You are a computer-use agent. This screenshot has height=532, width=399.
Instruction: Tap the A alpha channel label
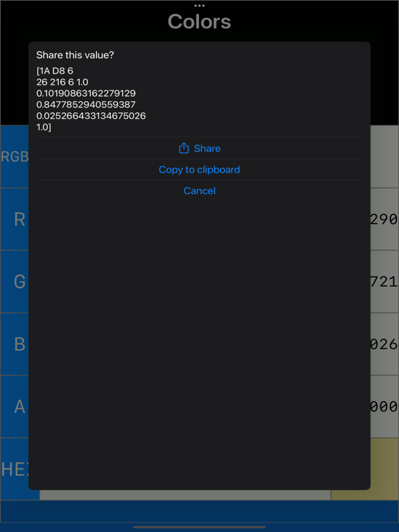pyautogui.click(x=19, y=407)
